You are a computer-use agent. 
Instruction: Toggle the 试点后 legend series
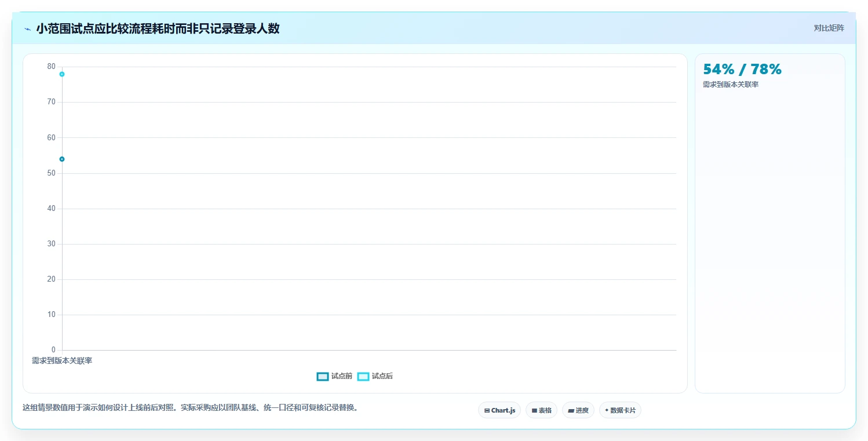[375, 376]
